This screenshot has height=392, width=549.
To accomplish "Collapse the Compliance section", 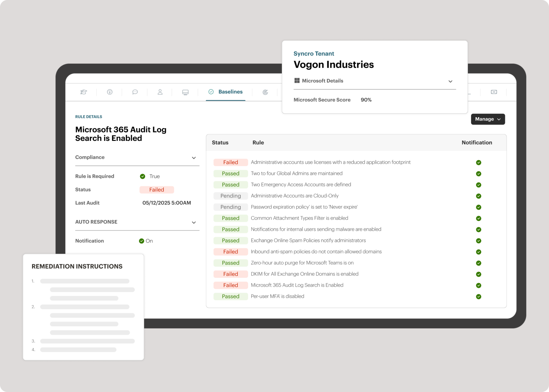I will [194, 158].
